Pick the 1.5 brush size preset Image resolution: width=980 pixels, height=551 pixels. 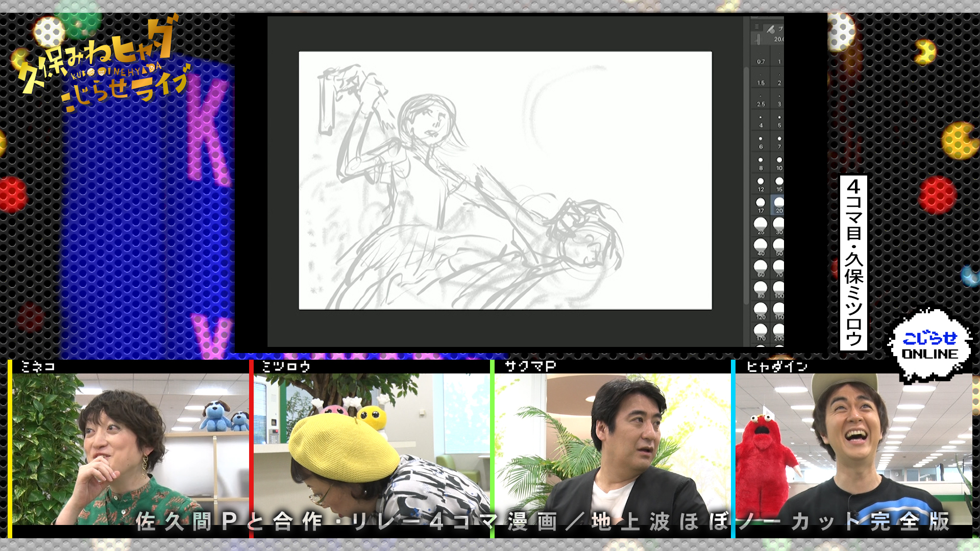pos(761,79)
